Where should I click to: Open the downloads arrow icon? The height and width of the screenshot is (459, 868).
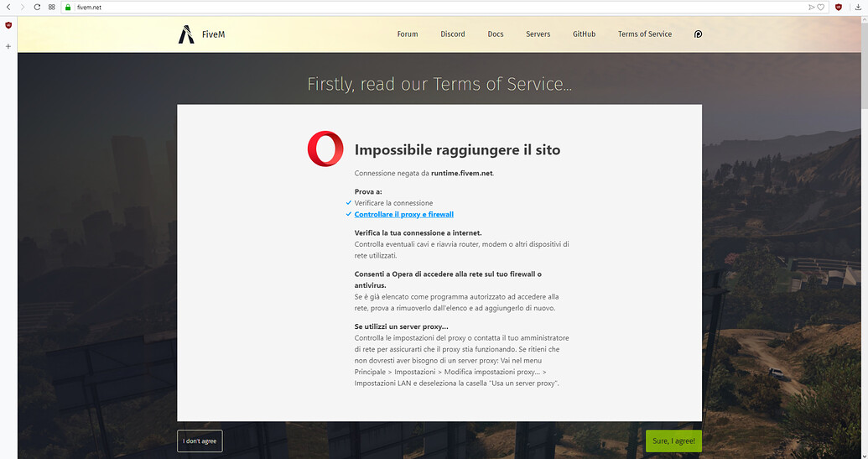tap(858, 8)
